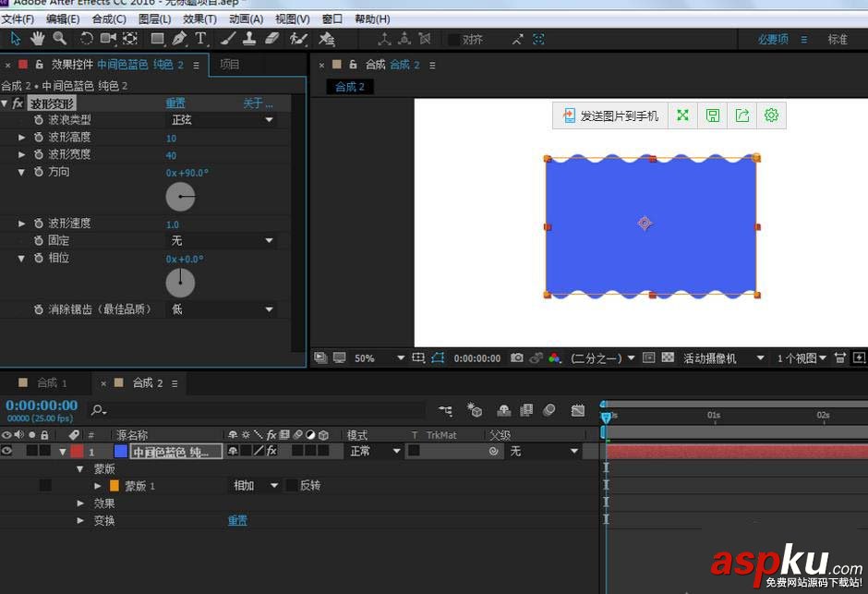This screenshot has width=868, height=594.
Task: Click 重置 next to 变换
Action: click(x=237, y=520)
